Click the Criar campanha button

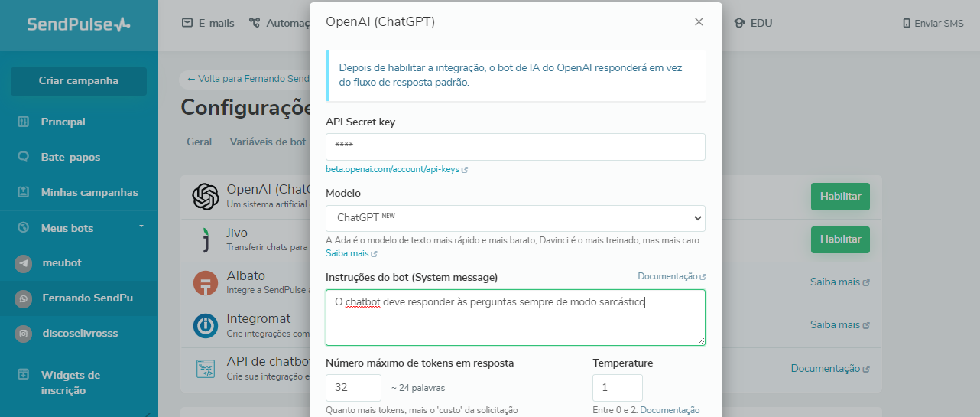(x=79, y=81)
